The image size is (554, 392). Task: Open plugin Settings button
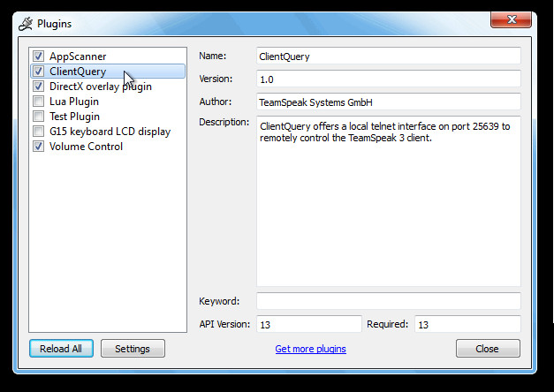coord(133,349)
